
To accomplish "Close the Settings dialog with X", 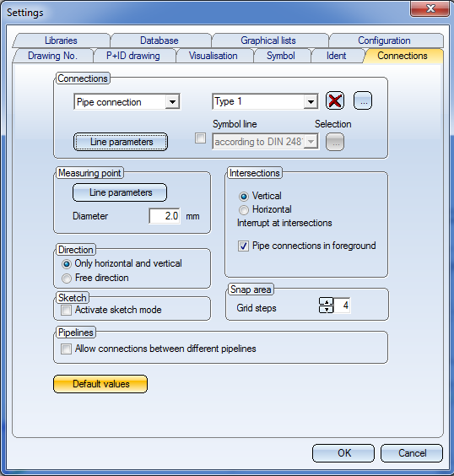I will pos(430,8).
